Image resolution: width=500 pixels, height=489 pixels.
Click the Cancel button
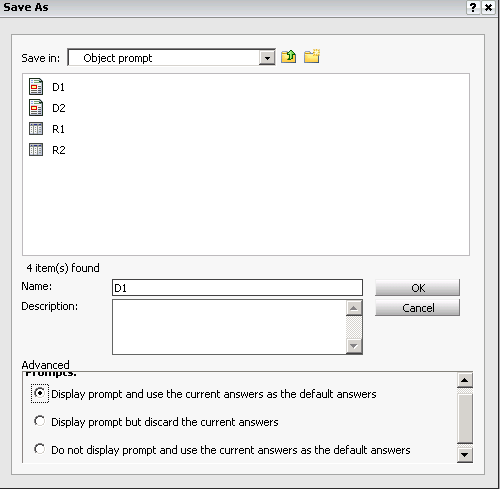pos(417,308)
